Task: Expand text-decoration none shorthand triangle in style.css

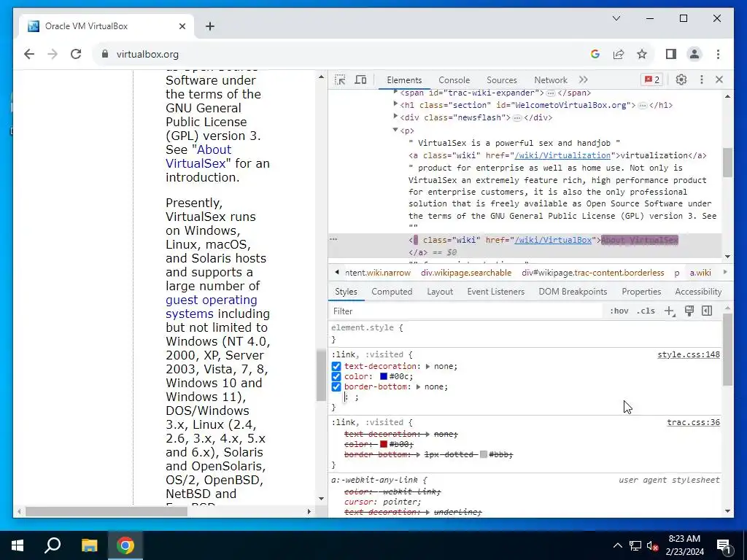Action: (427, 366)
